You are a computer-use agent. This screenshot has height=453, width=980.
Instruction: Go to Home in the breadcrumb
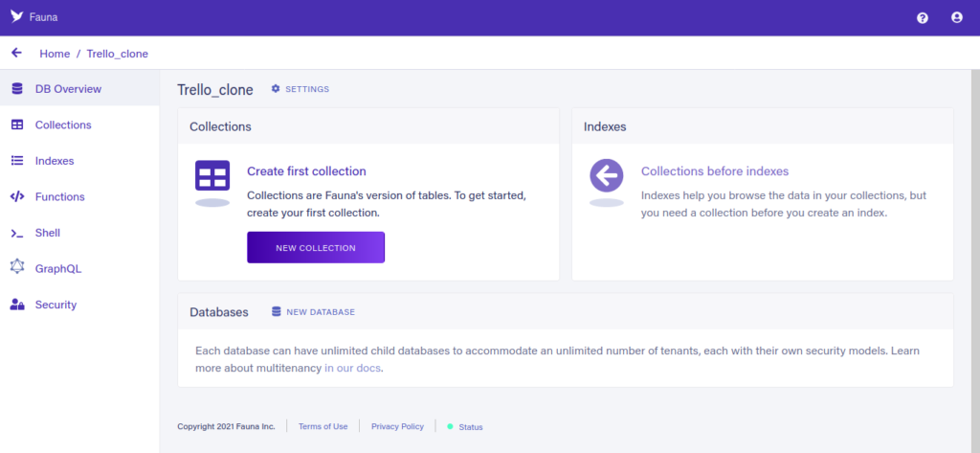click(55, 54)
